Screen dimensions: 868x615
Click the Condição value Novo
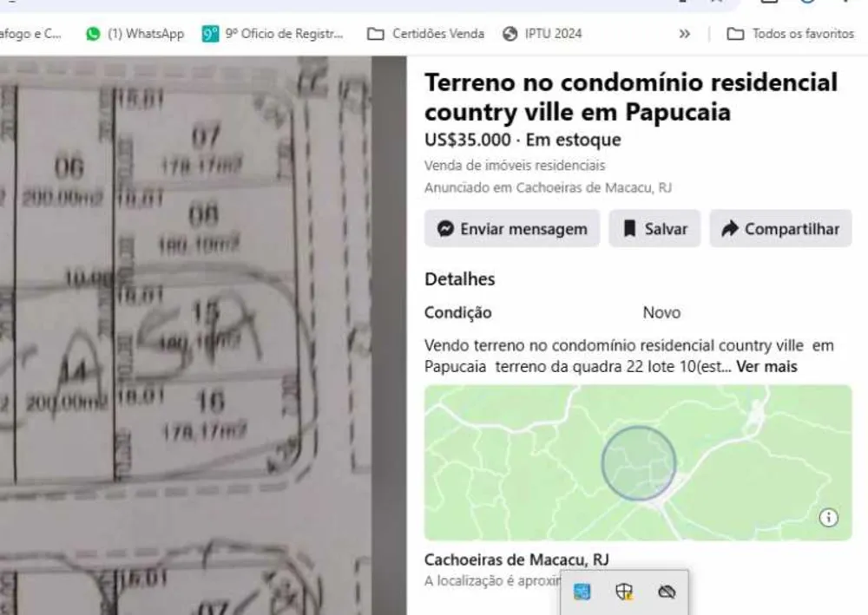click(661, 312)
